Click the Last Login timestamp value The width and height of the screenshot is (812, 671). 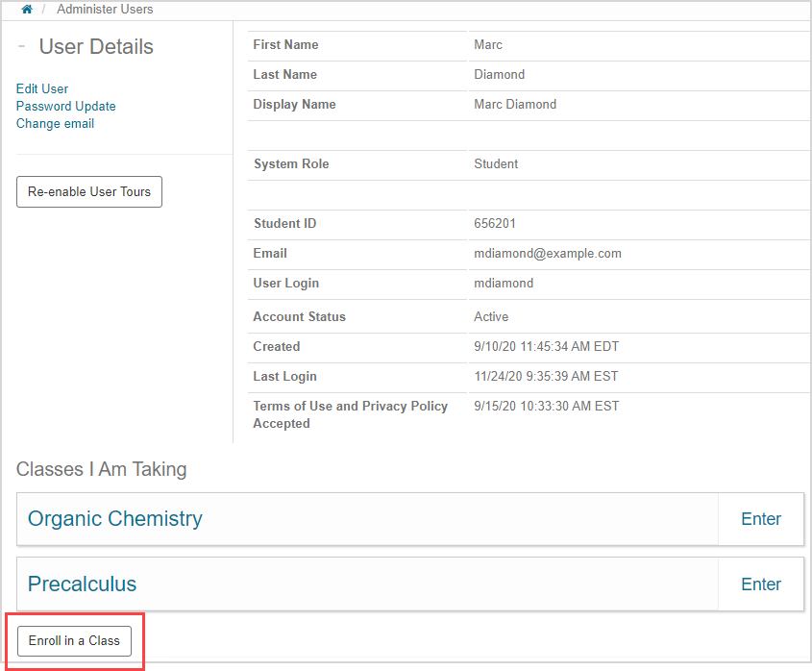(x=546, y=377)
